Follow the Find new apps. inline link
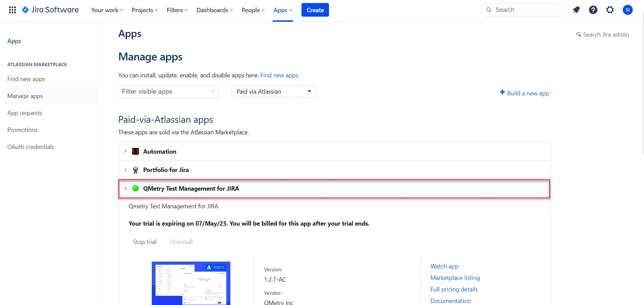Image resolution: width=644 pixels, height=305 pixels. point(280,75)
